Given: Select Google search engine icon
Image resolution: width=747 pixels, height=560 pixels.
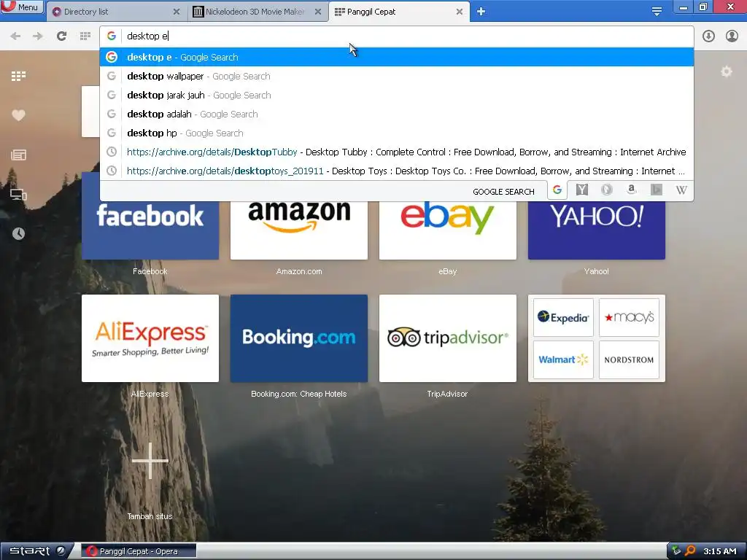Looking at the screenshot, I should 557,190.
